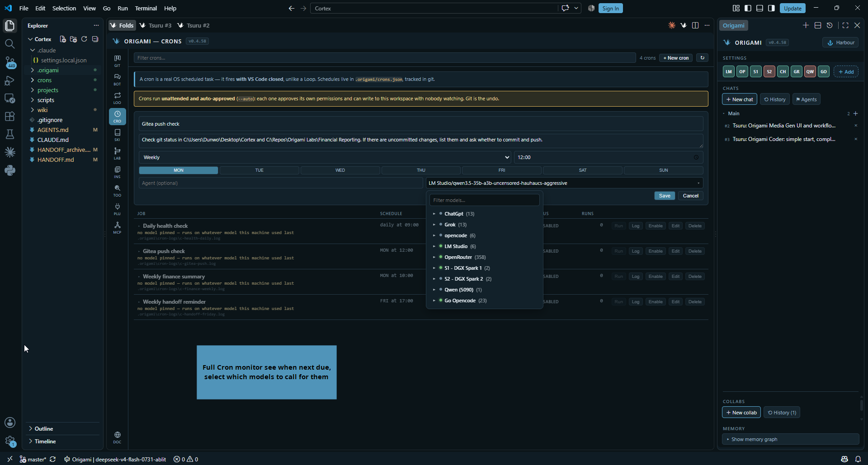
Task: Select the CRO crons section
Action: point(117,117)
